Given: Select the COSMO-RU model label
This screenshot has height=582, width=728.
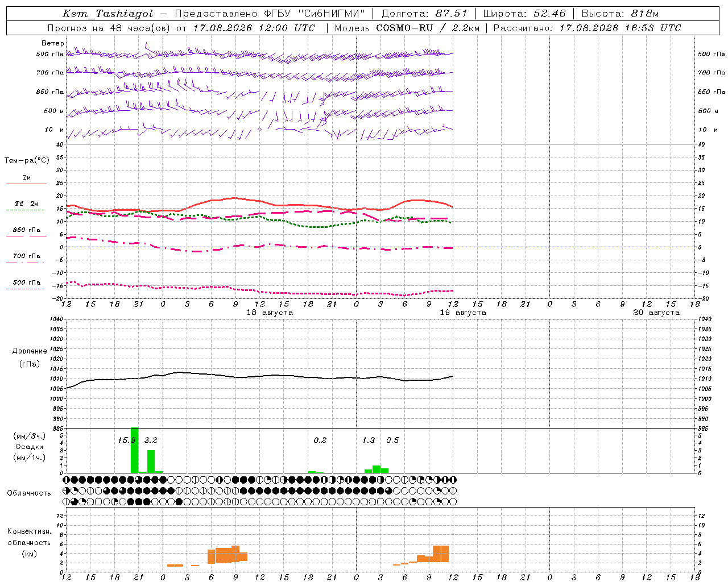Looking at the screenshot, I should (x=406, y=28).
